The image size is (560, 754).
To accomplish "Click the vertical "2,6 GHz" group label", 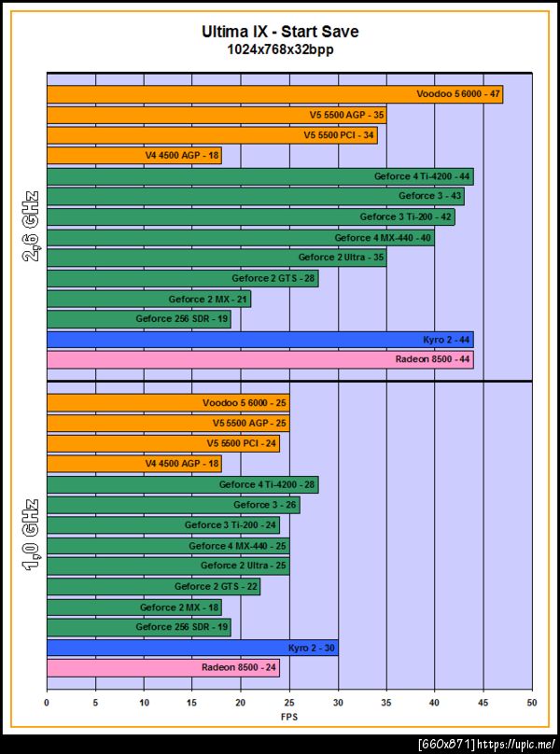I will (x=31, y=226).
